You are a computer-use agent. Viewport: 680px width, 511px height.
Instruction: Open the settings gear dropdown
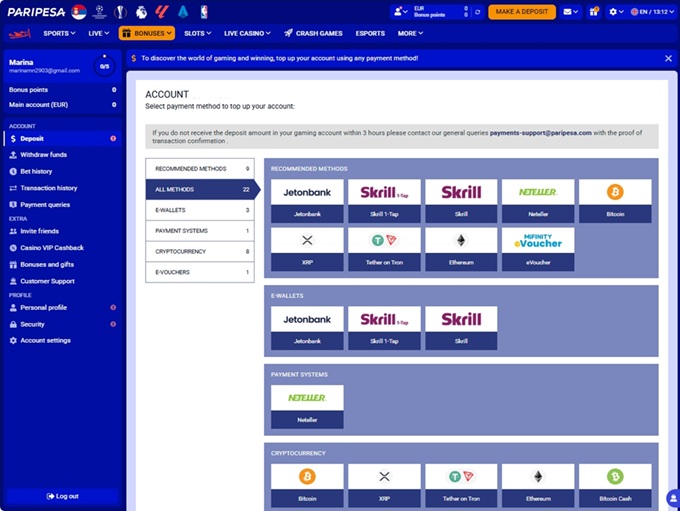pos(617,12)
